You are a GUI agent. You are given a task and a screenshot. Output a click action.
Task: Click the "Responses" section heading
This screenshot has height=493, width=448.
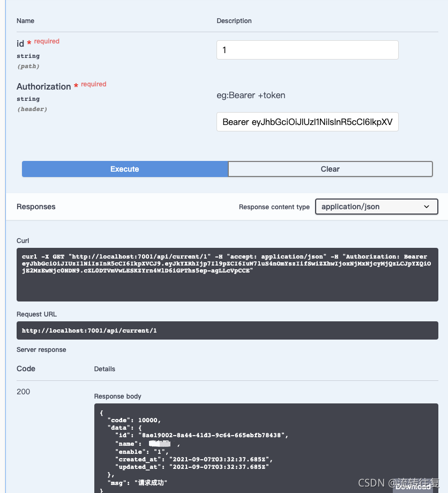tap(36, 207)
